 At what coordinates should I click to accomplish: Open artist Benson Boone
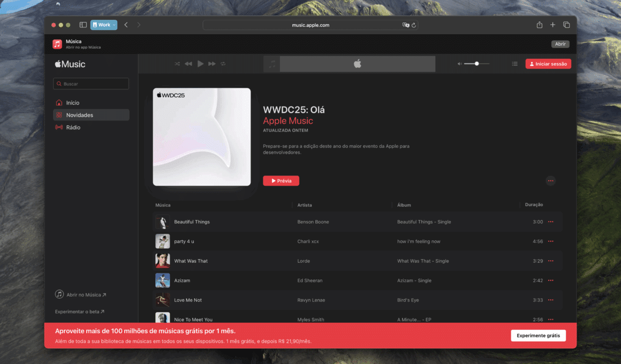point(313,222)
